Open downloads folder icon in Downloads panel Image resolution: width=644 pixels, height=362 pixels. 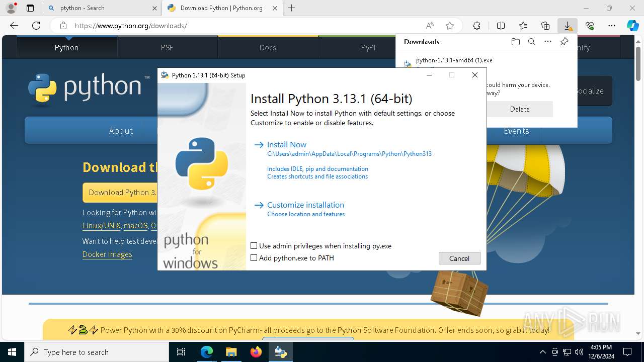click(515, 42)
